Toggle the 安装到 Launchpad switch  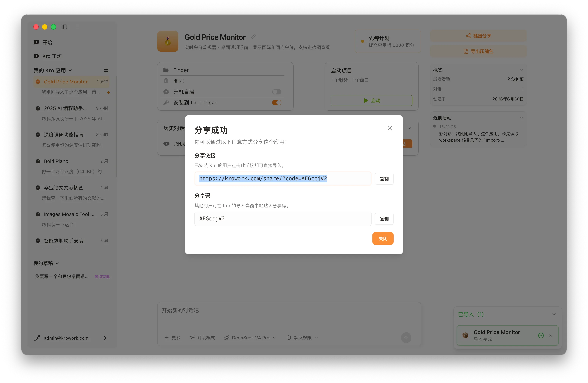(276, 103)
